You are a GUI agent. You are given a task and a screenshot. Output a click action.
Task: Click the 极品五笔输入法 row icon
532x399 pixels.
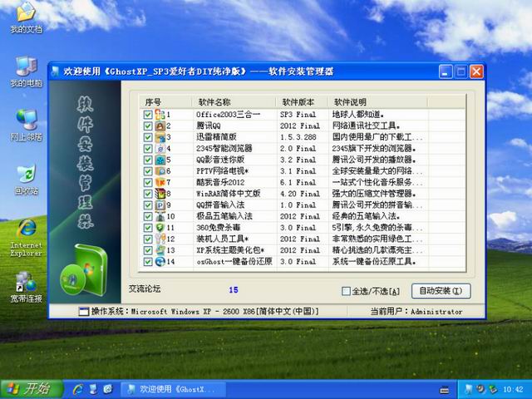(x=160, y=216)
